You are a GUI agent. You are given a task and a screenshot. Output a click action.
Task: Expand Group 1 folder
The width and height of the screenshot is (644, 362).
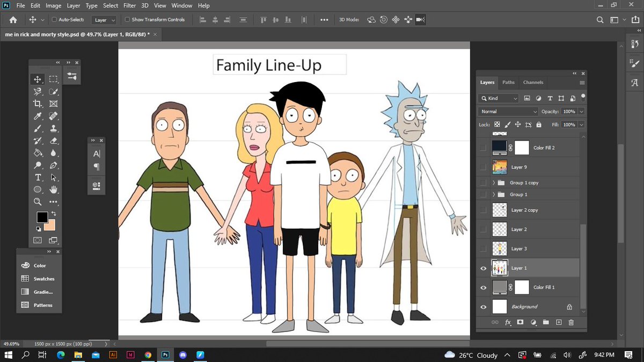coord(494,195)
